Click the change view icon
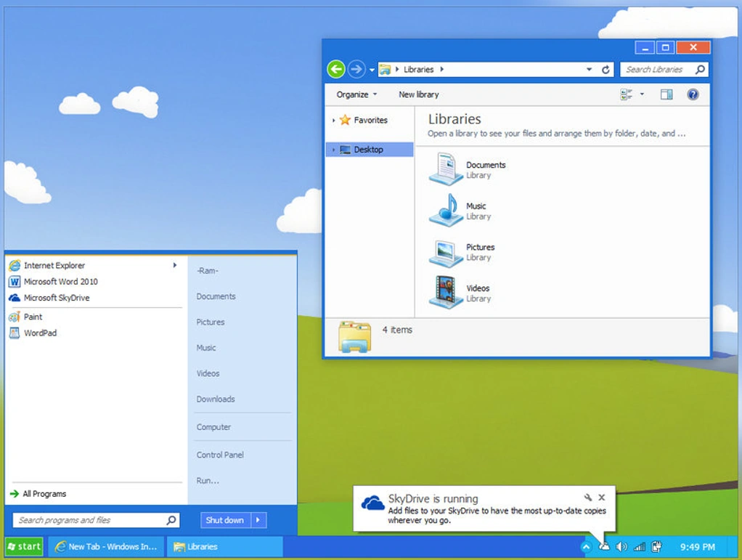The image size is (742, 560). [626, 94]
